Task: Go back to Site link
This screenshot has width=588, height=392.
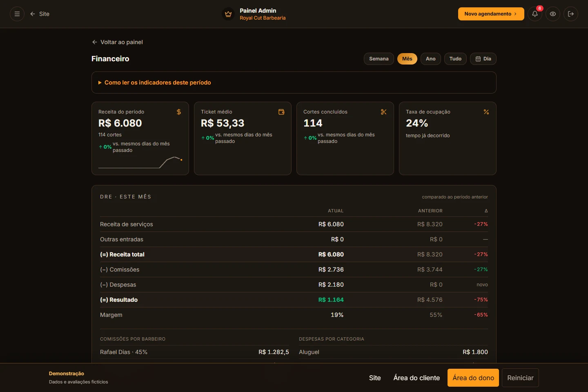Action: [x=40, y=14]
